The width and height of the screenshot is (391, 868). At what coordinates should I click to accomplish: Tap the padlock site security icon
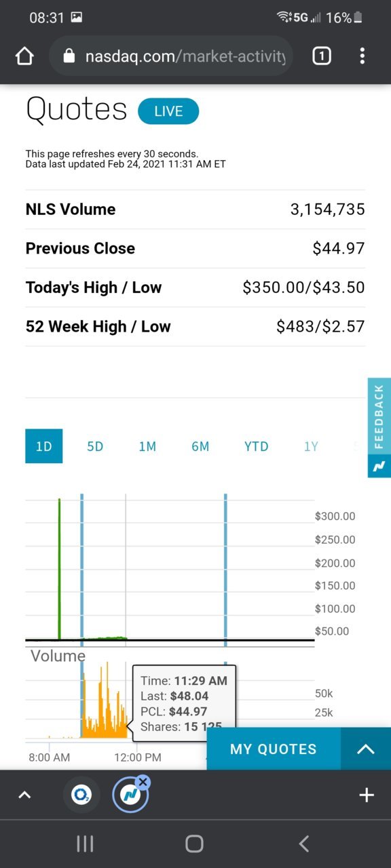69,56
